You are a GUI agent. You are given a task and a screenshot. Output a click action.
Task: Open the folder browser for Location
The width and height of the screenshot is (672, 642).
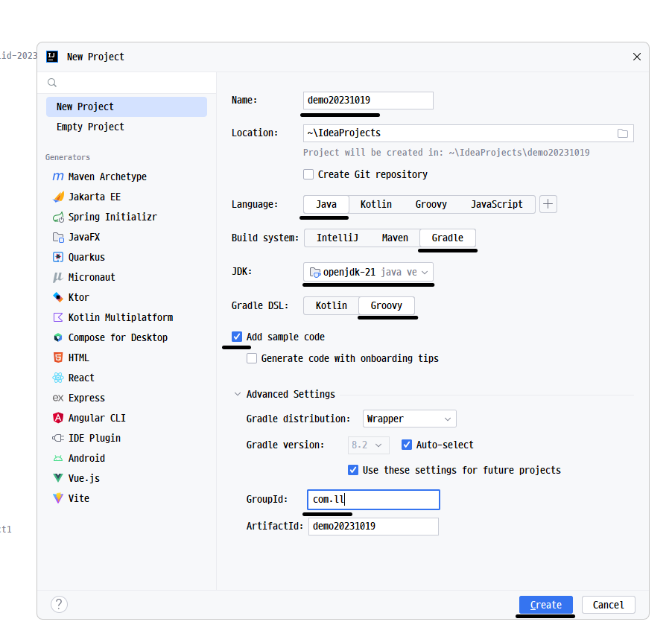click(x=623, y=133)
